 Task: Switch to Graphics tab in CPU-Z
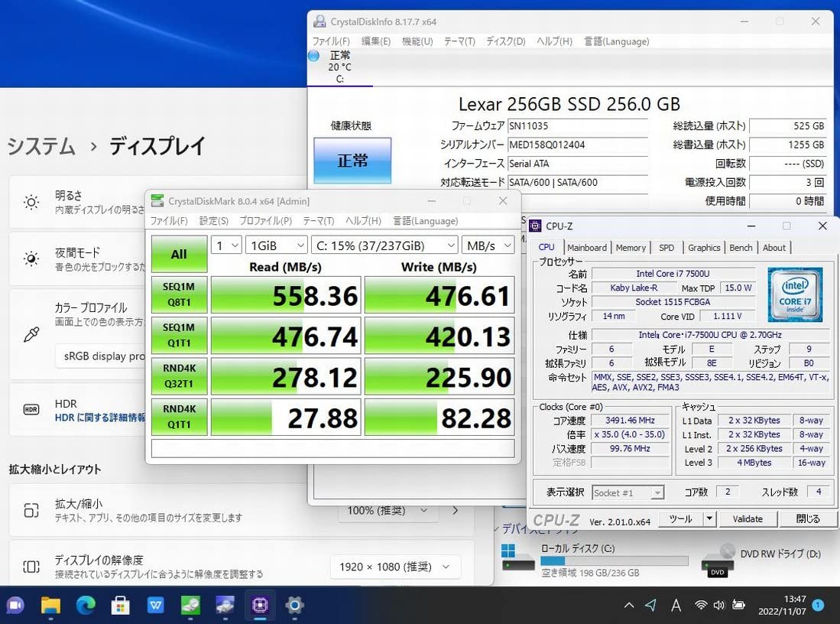pos(704,248)
